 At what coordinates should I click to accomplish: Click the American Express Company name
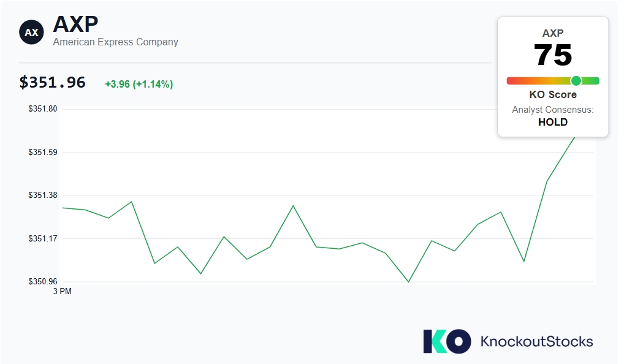(x=115, y=42)
